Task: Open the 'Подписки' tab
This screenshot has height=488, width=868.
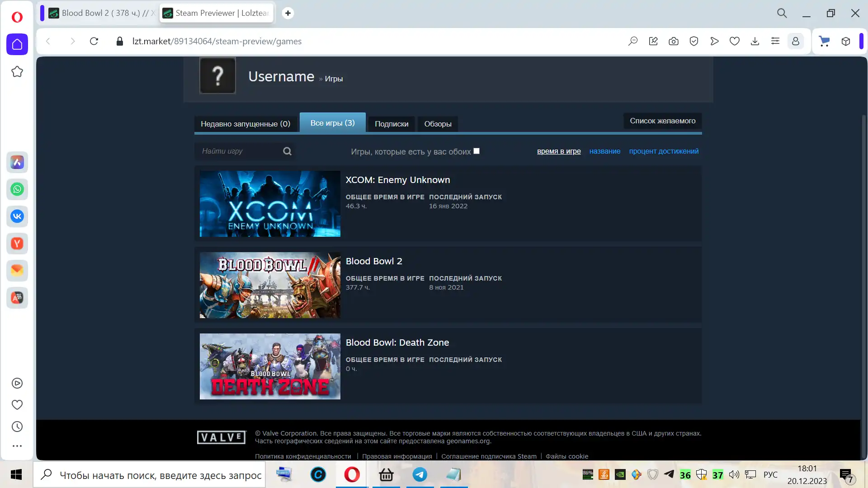Action: [x=392, y=124]
